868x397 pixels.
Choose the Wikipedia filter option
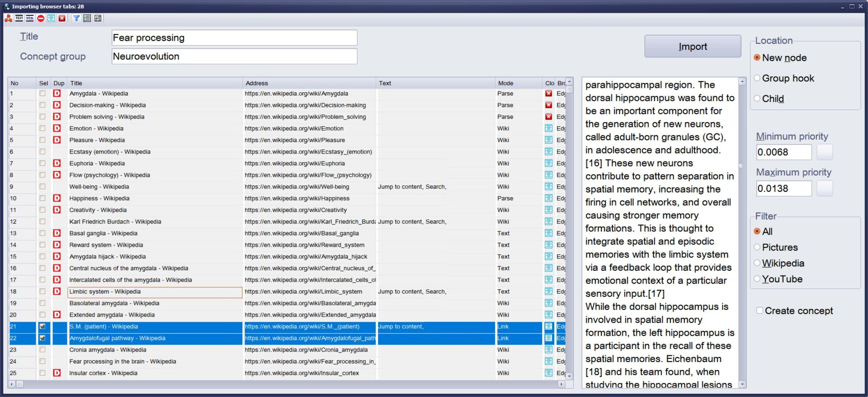(x=757, y=263)
